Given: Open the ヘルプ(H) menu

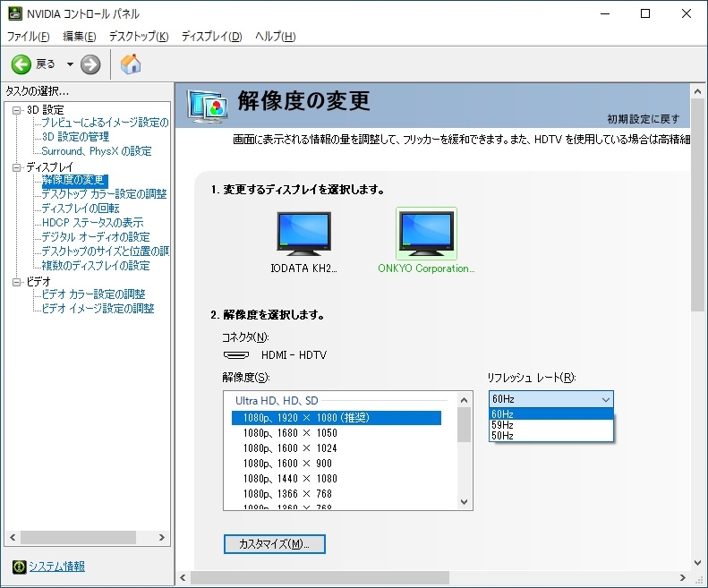Looking at the screenshot, I should click(275, 37).
